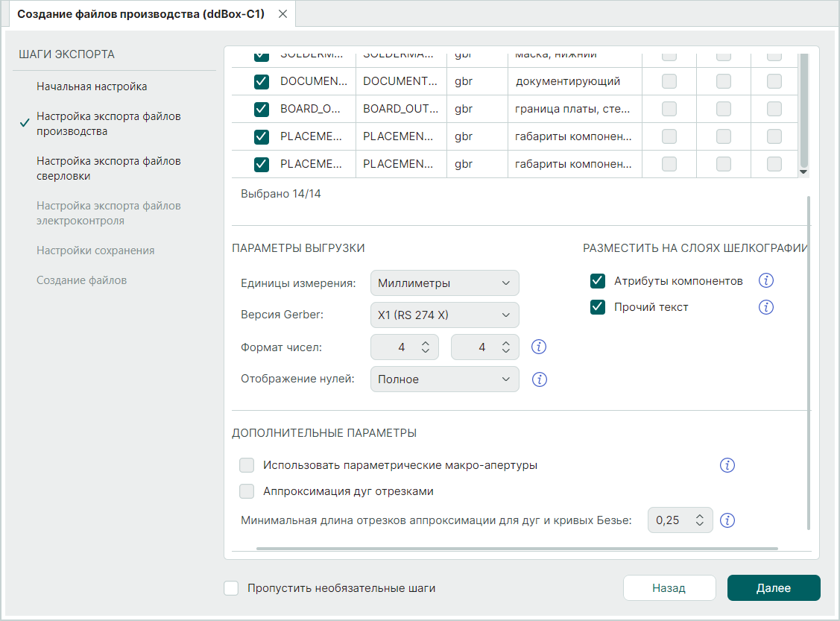
Task: Click the Назад button
Action: tap(669, 588)
